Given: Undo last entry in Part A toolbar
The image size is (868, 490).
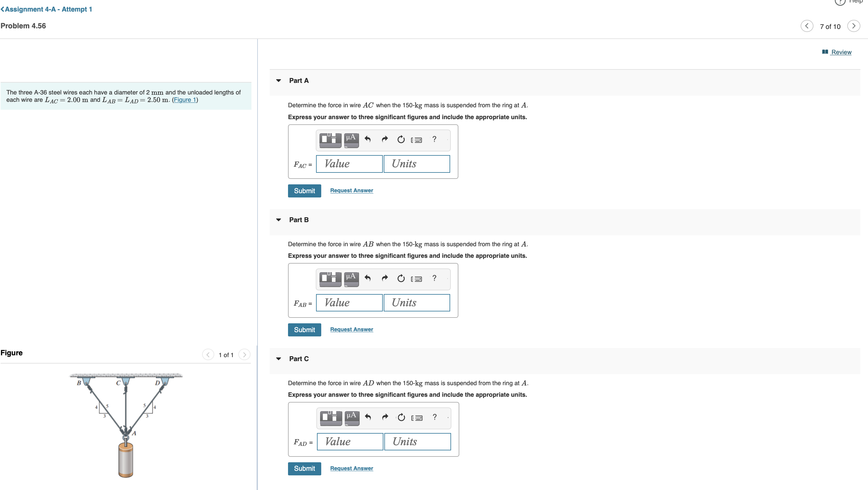Looking at the screenshot, I should [368, 139].
